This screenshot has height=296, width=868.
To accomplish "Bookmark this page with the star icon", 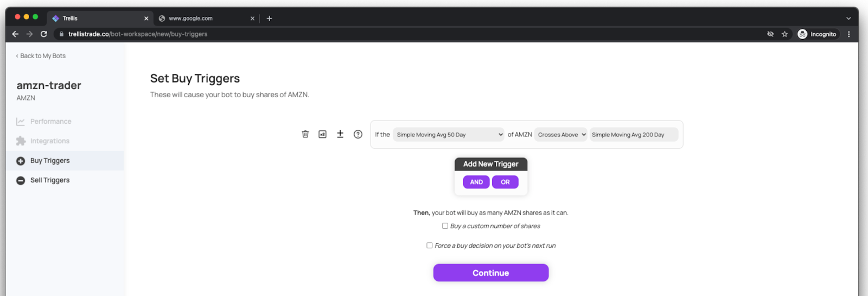I will (784, 34).
